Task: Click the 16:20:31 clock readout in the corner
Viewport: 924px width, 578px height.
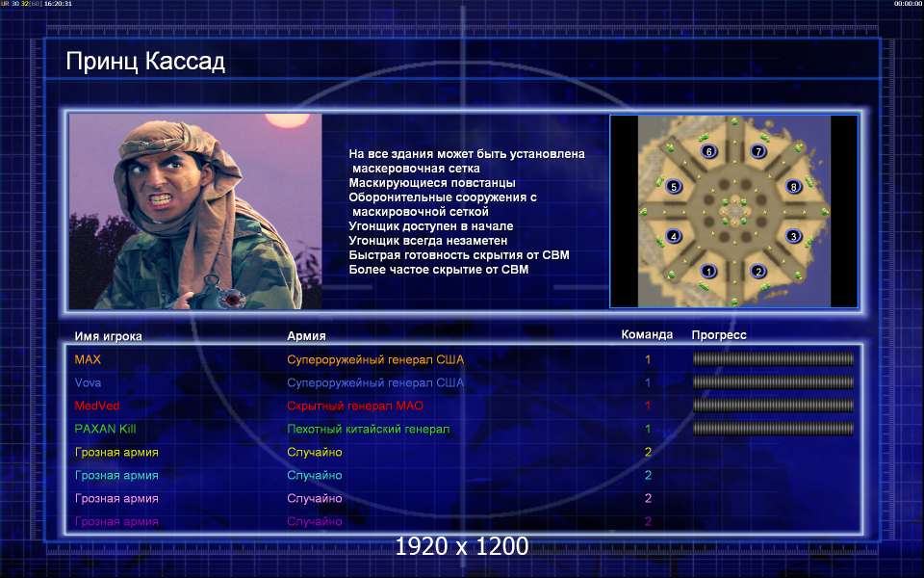Action: coord(58,4)
